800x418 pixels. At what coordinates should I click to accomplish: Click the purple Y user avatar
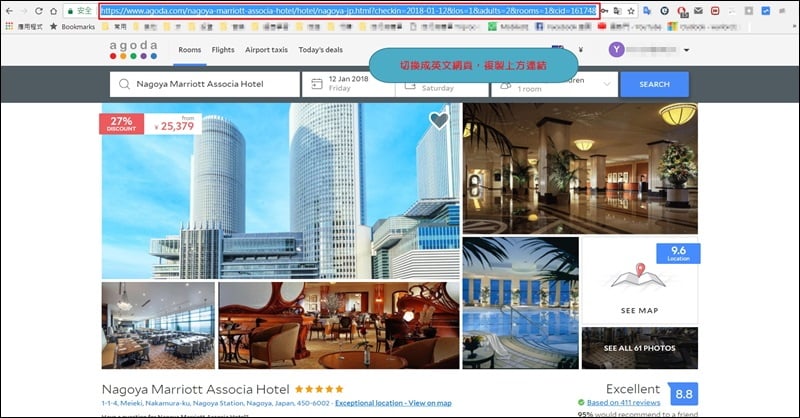(x=616, y=50)
